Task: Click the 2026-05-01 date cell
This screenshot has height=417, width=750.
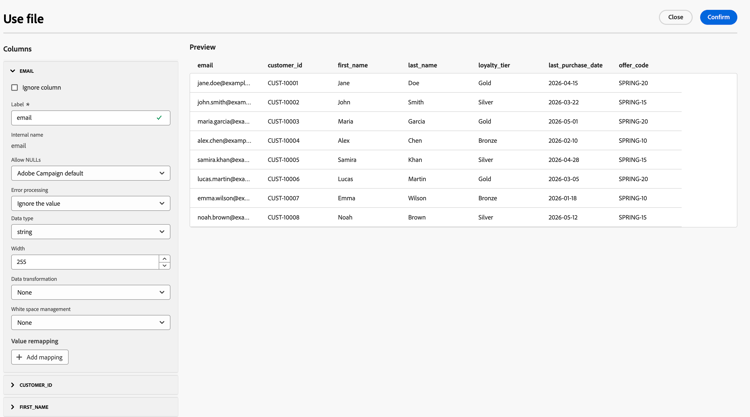Action: (x=563, y=121)
